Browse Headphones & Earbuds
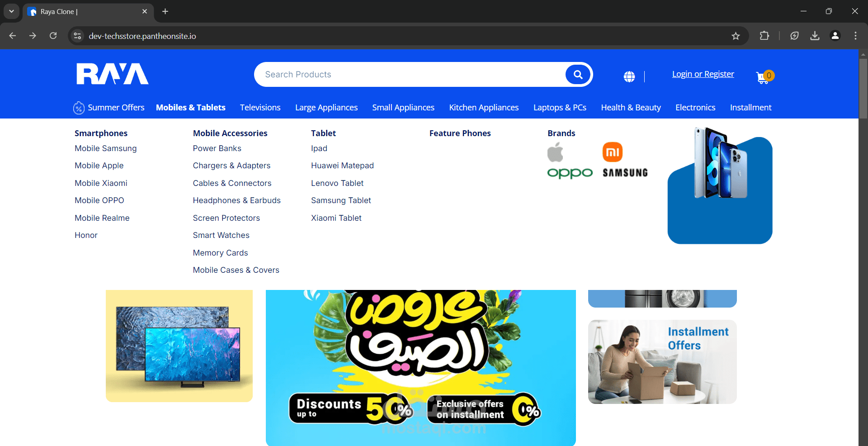The height and width of the screenshot is (446, 868). 237,200
